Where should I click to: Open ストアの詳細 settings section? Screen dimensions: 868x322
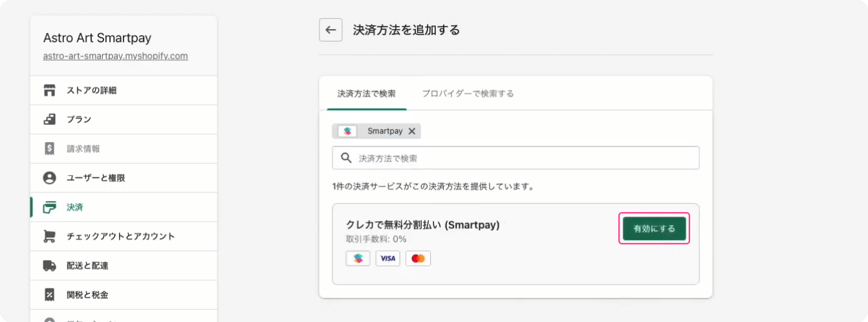coord(124,91)
